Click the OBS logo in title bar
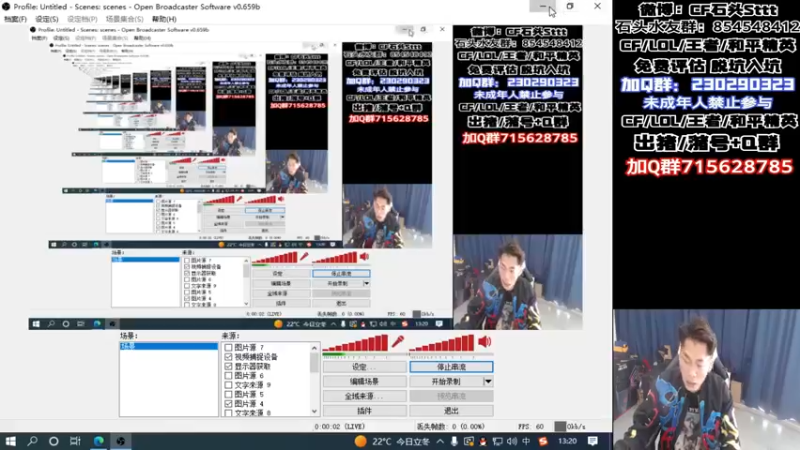Screen dimensions: 800x450 [x=6, y=7]
